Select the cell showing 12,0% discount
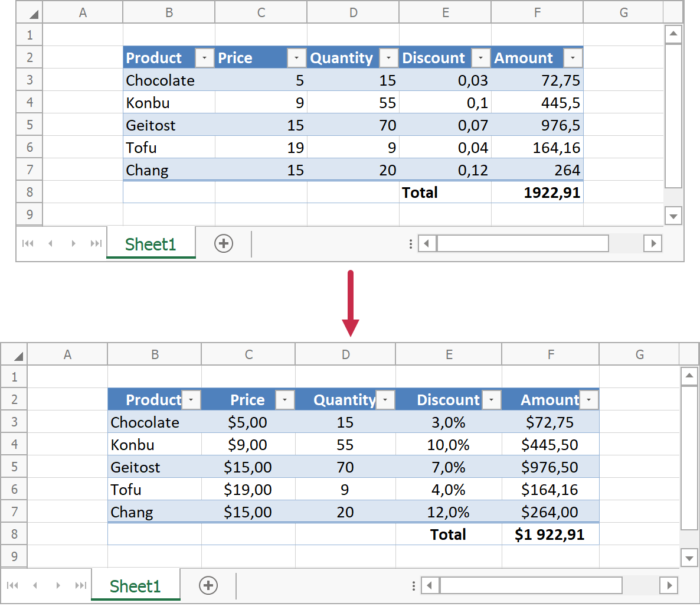700x606 pixels. [448, 512]
